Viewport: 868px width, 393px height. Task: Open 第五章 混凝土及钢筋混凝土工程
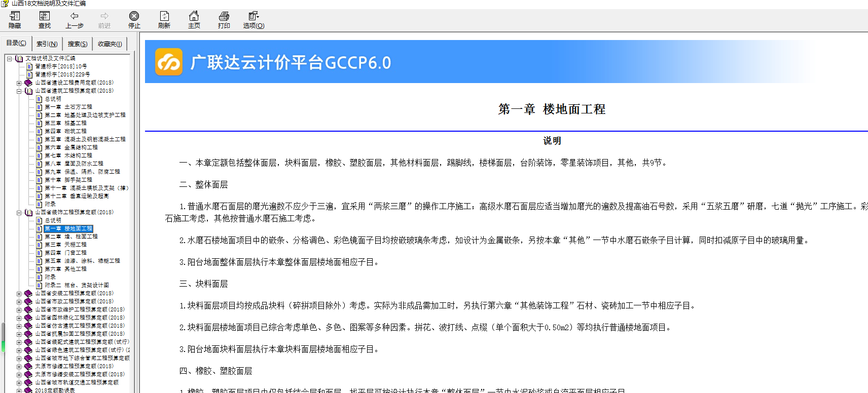click(x=85, y=139)
